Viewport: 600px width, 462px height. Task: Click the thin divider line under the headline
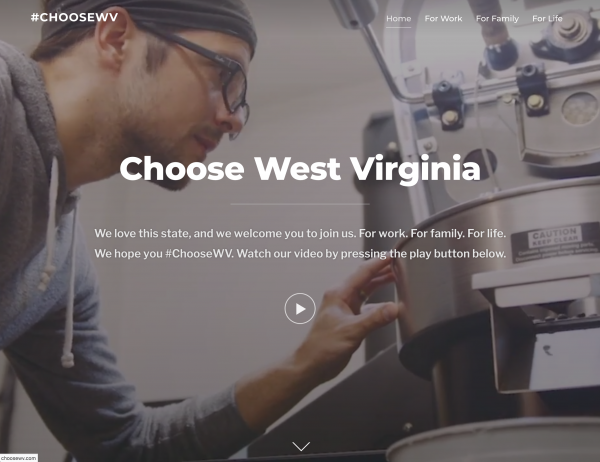(300, 204)
